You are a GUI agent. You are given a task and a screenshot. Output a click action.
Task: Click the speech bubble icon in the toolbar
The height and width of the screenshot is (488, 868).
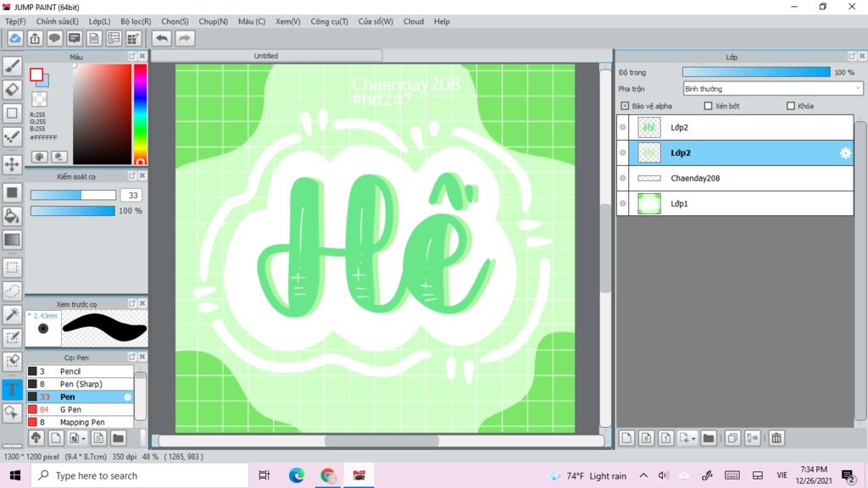click(x=54, y=38)
